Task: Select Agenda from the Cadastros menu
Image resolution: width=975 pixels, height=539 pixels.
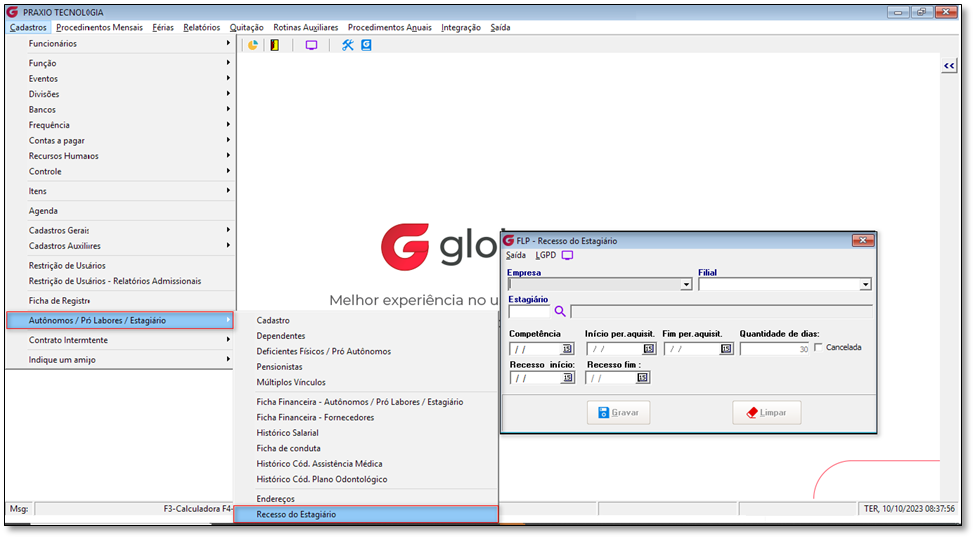Action: [120, 211]
